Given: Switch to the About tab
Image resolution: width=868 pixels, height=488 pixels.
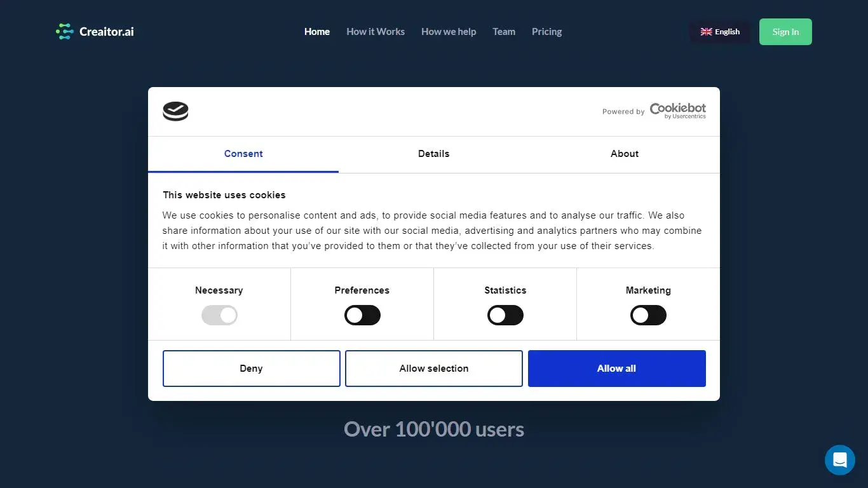Looking at the screenshot, I should [x=624, y=154].
